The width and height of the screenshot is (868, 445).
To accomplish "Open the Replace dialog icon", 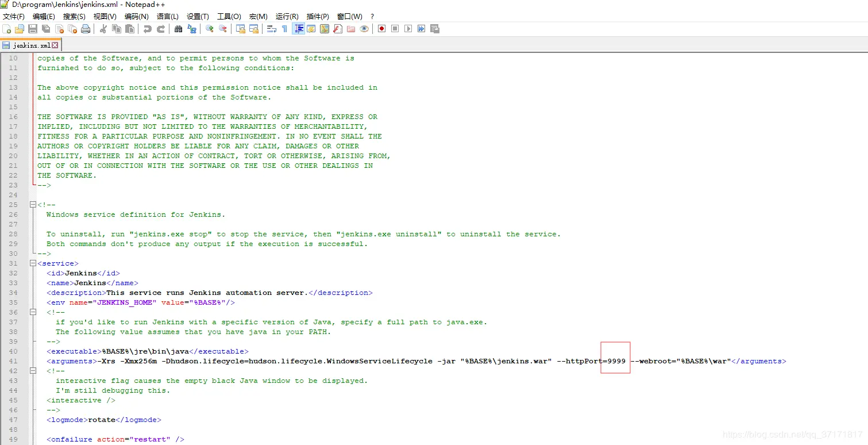I will 192,29.
